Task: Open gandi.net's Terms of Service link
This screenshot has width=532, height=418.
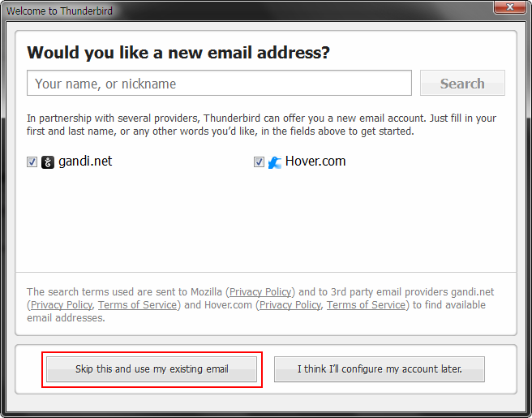Action: pyautogui.click(x=137, y=305)
